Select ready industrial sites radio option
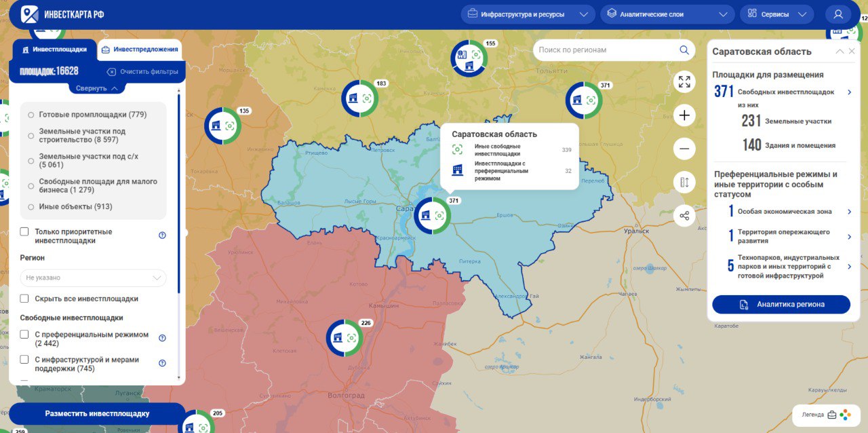This screenshot has width=868, height=433. coord(31,115)
